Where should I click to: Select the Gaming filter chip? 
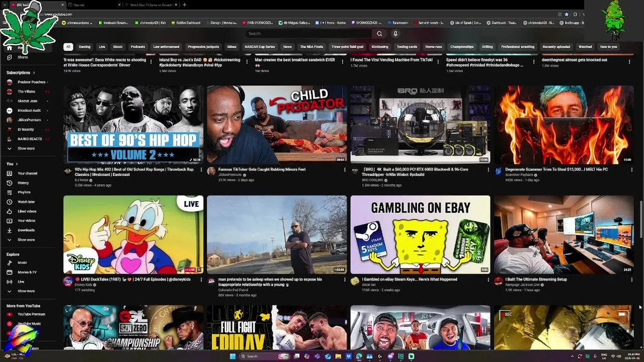coord(85,47)
